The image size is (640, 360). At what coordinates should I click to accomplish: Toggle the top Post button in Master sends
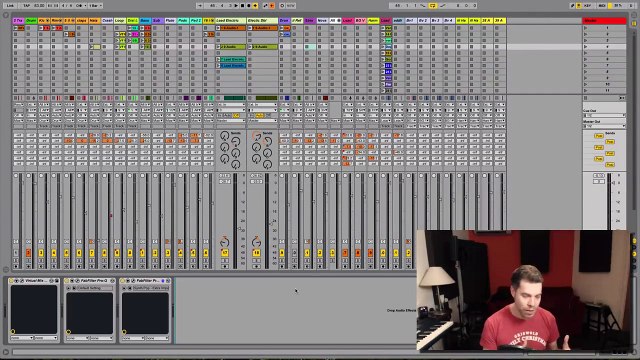tap(599, 136)
